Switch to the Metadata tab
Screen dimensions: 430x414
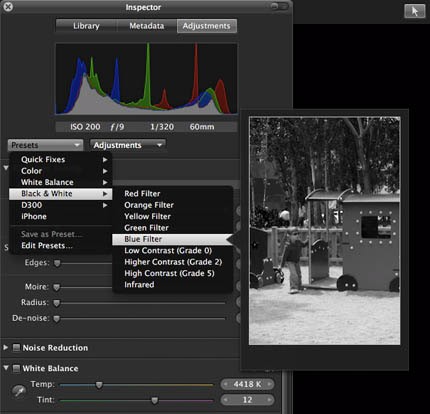tap(147, 26)
